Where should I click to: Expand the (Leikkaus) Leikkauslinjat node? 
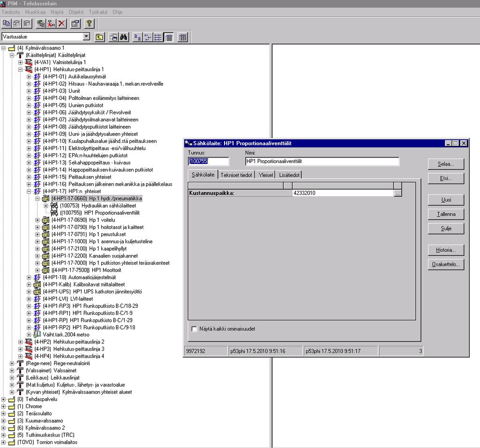coord(12,378)
